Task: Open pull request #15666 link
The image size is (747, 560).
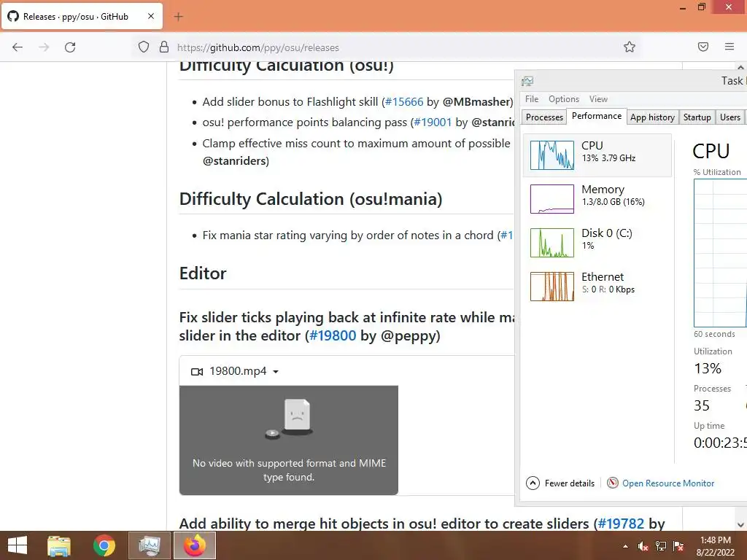Action: click(x=404, y=102)
